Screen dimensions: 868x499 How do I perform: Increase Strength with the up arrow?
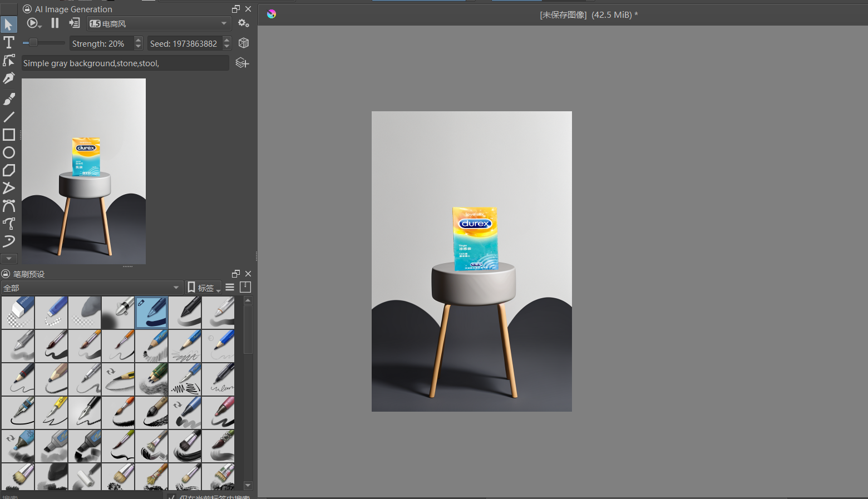pyautogui.click(x=138, y=40)
